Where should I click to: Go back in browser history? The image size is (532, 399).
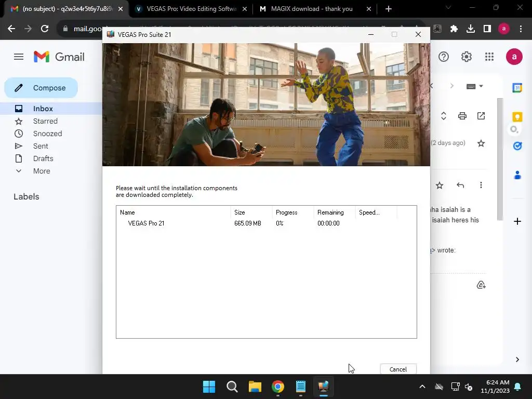(11, 29)
